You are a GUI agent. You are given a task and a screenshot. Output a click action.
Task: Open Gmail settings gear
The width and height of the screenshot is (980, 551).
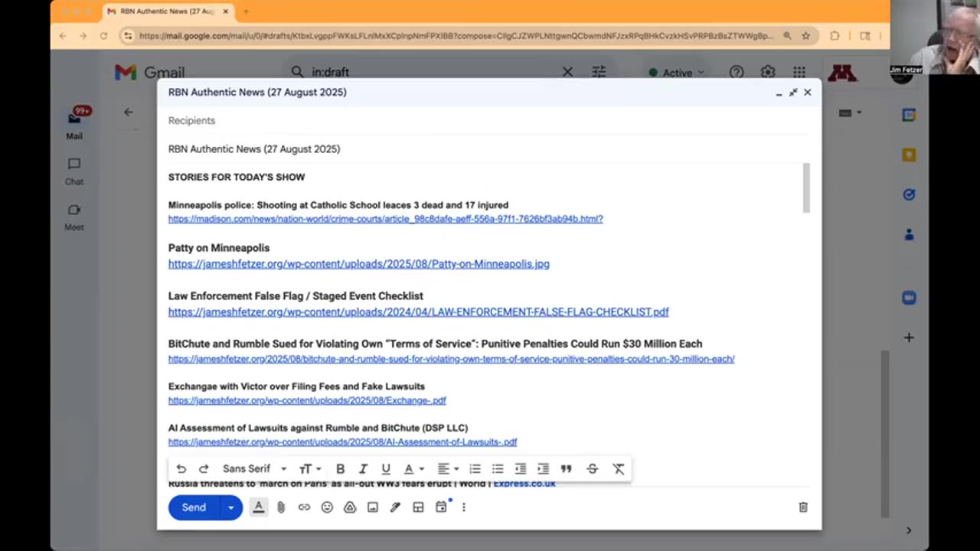(x=768, y=72)
